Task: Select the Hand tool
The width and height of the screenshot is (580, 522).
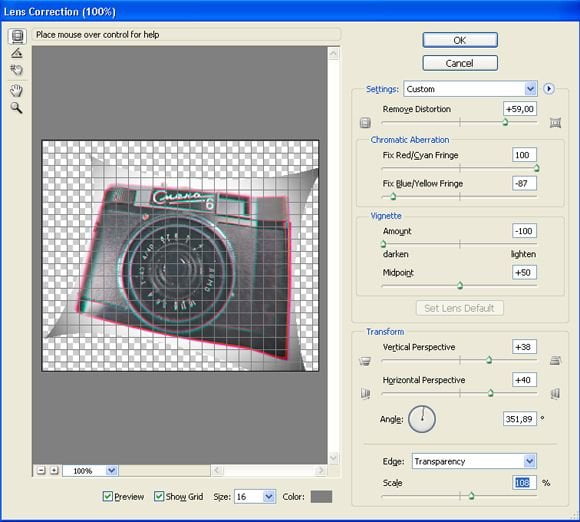Action: coord(17,91)
